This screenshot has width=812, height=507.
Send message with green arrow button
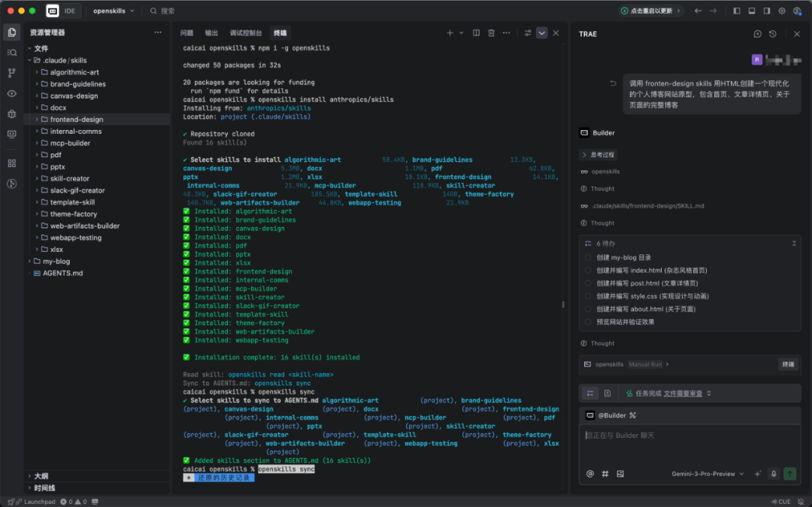click(789, 473)
